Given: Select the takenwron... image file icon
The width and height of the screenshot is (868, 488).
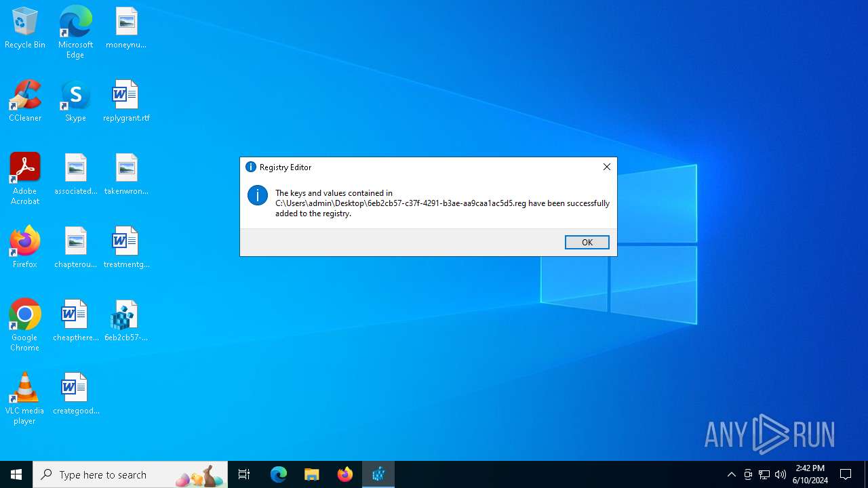Looking at the screenshot, I should (126, 174).
